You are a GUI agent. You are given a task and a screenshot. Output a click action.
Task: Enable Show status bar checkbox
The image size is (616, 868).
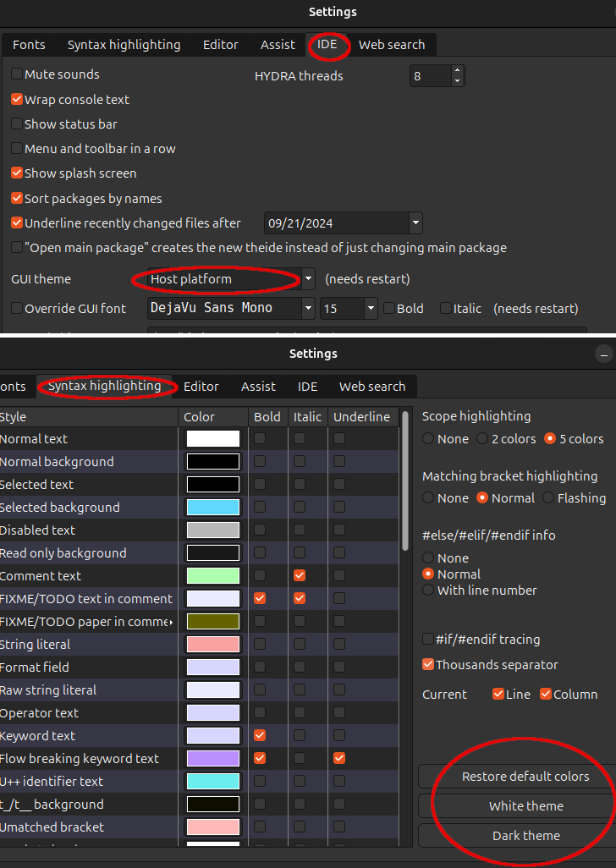[x=17, y=124]
